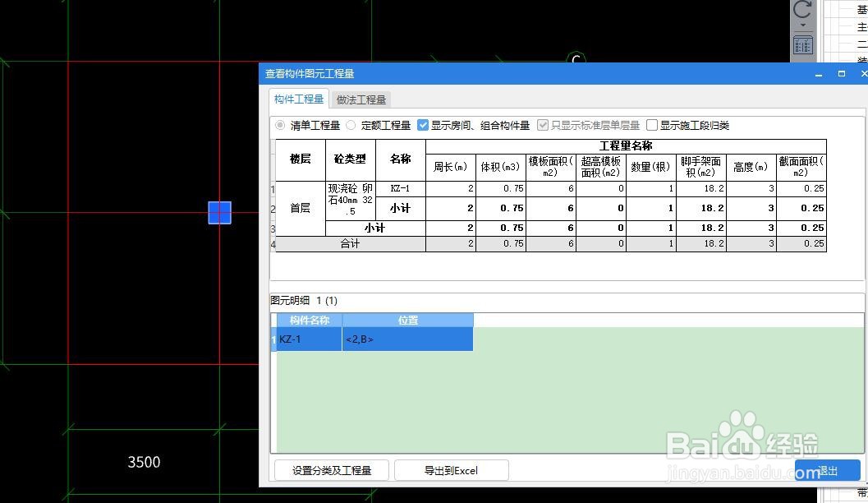Click the 体积(m3) column header

pyautogui.click(x=500, y=165)
